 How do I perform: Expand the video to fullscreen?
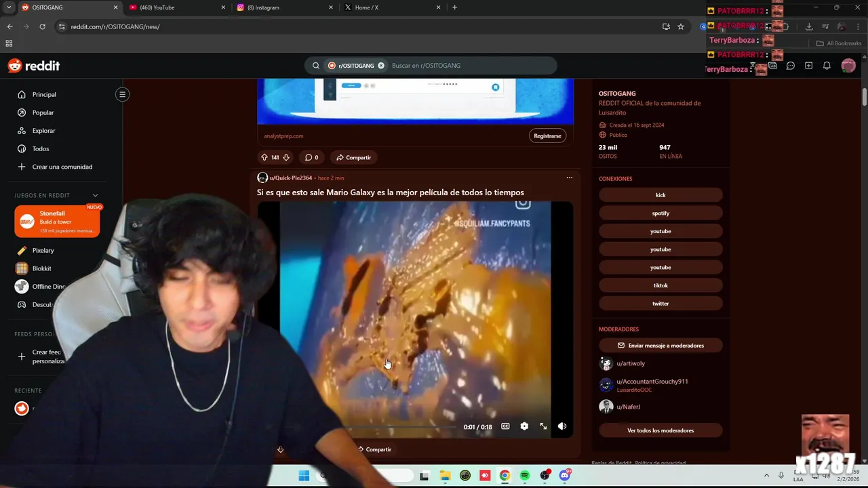(543, 426)
